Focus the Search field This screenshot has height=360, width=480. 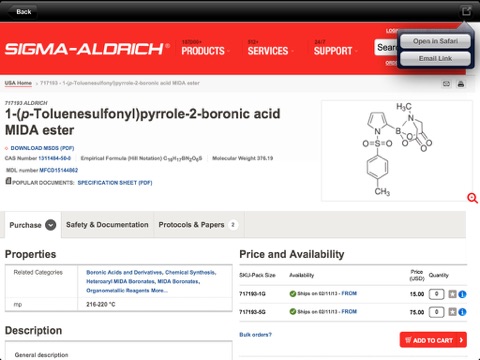[x=387, y=48]
